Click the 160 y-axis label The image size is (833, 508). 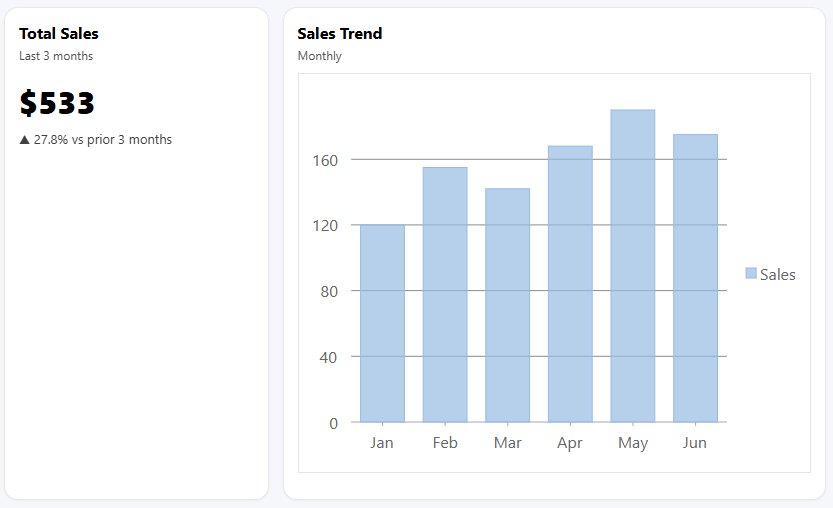click(325, 160)
